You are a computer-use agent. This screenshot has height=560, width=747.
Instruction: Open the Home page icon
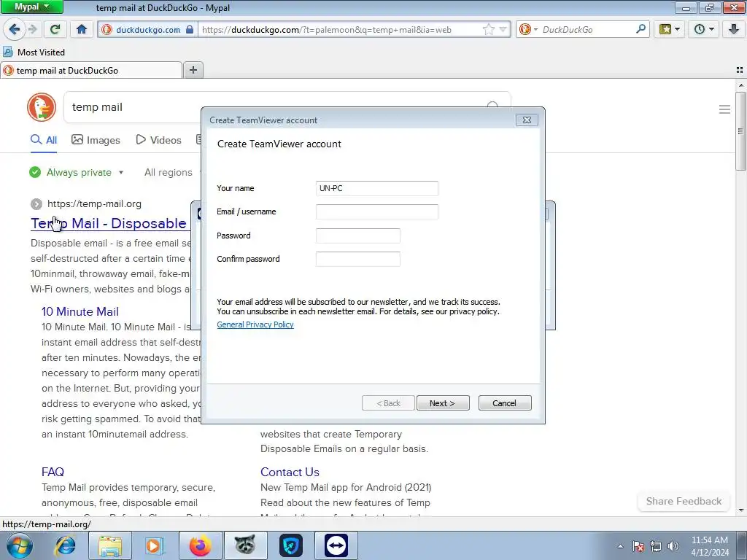click(82, 29)
